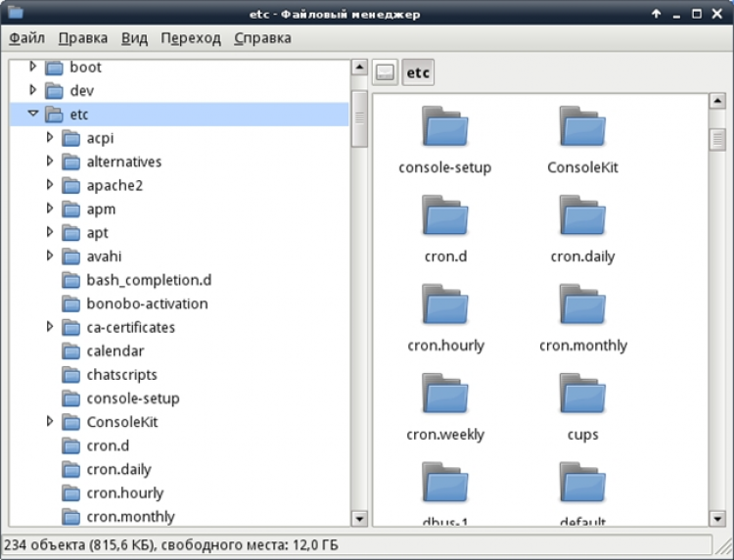Click the apt folder icon in tree

pos(70,233)
